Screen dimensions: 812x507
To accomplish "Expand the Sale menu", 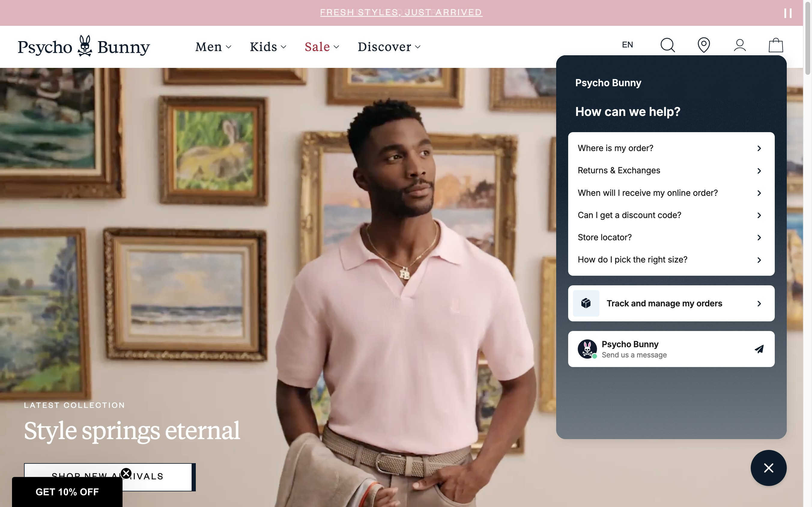I will [322, 47].
